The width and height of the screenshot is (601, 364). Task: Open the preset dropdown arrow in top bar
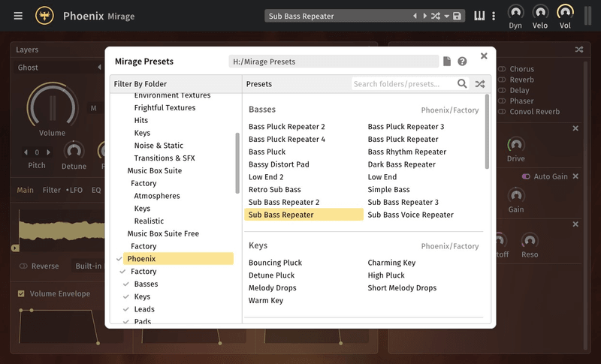click(446, 16)
